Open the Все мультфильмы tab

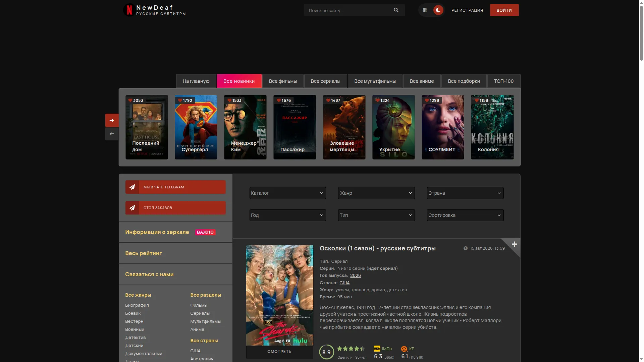(x=375, y=81)
